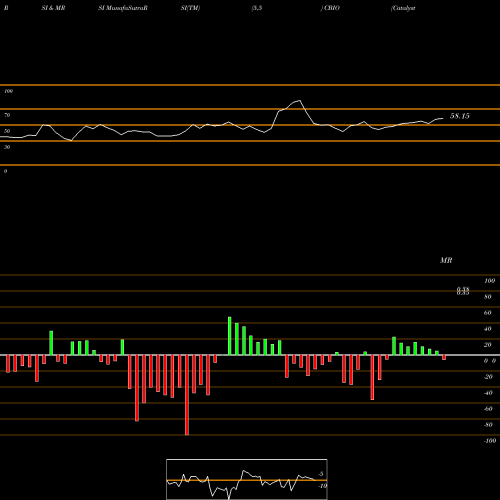Click the RSI line peak above 70
The image size is (500, 500).
pyautogui.click(x=300, y=100)
